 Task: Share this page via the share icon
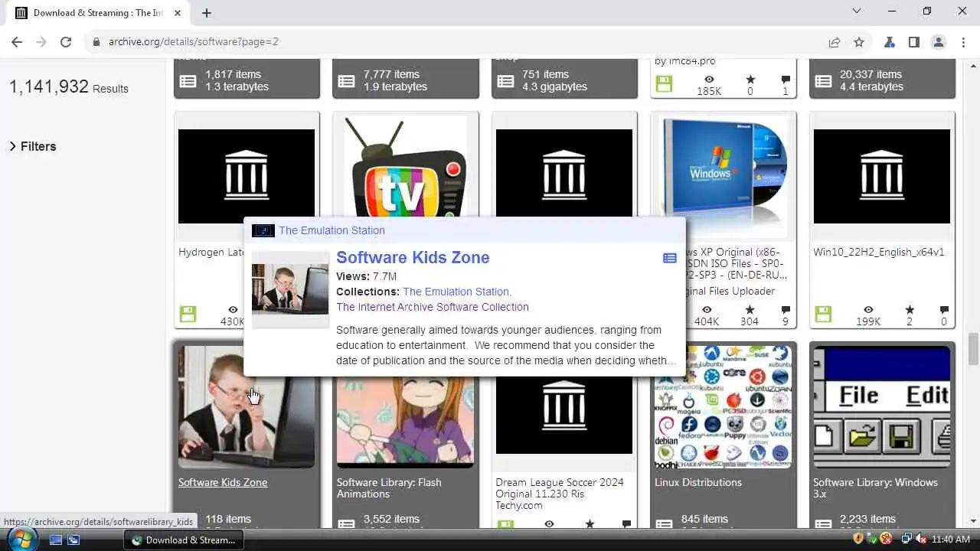pos(835,42)
